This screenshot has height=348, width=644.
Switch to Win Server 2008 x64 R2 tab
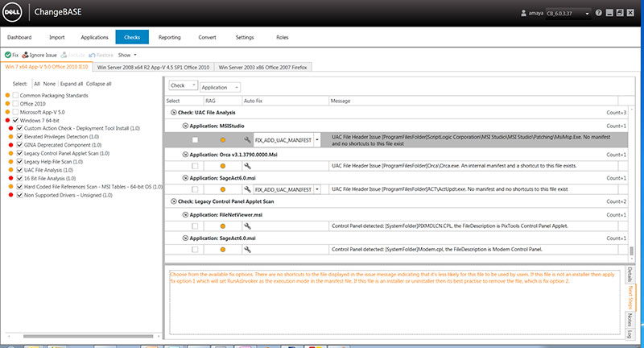[x=153, y=68]
